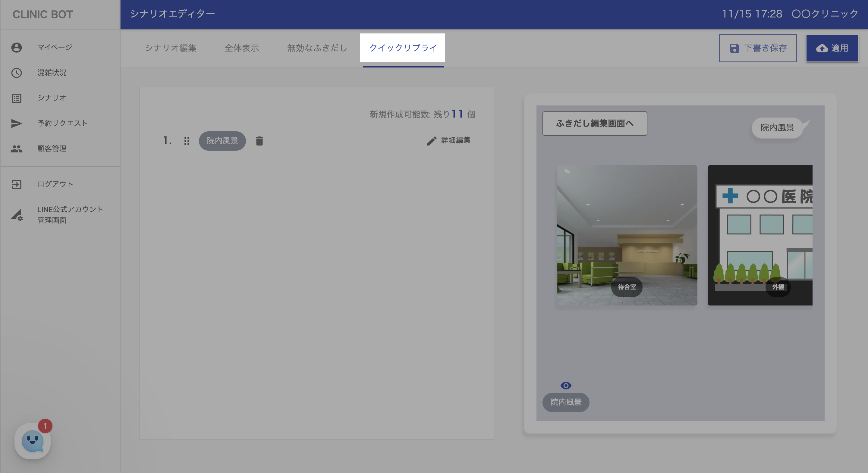Click 下書き保存 button
The width and height of the screenshot is (868, 473).
click(x=757, y=48)
